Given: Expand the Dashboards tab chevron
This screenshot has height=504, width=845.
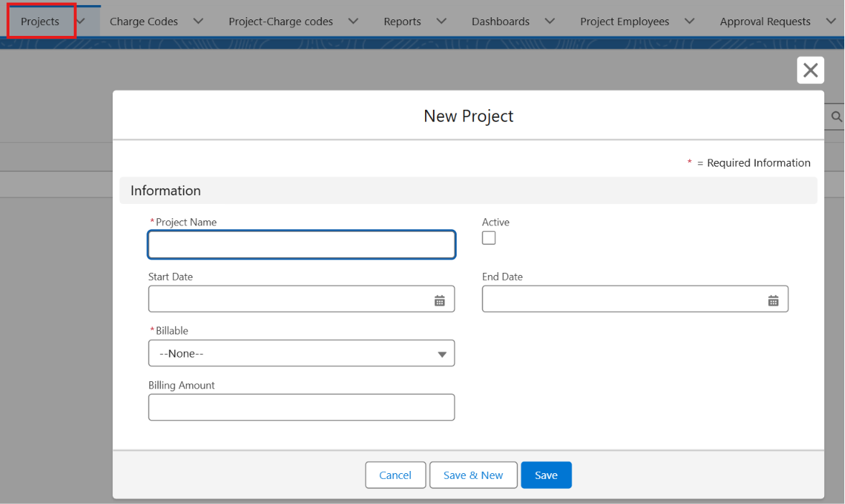Looking at the screenshot, I should (550, 21).
